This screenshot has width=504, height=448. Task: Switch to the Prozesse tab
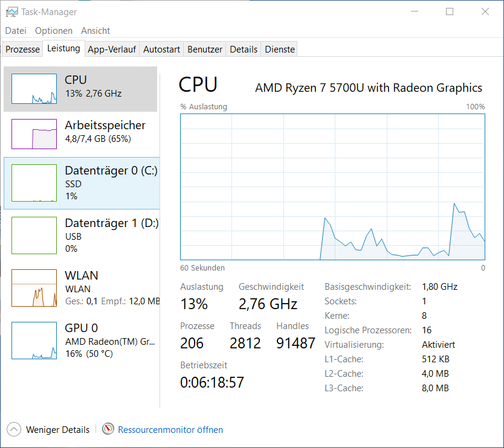[x=22, y=50]
